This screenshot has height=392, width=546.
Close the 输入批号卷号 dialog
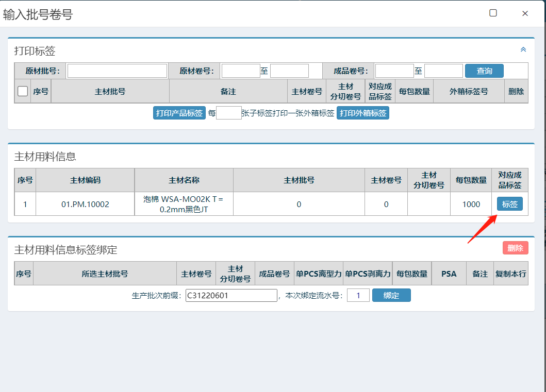(525, 13)
